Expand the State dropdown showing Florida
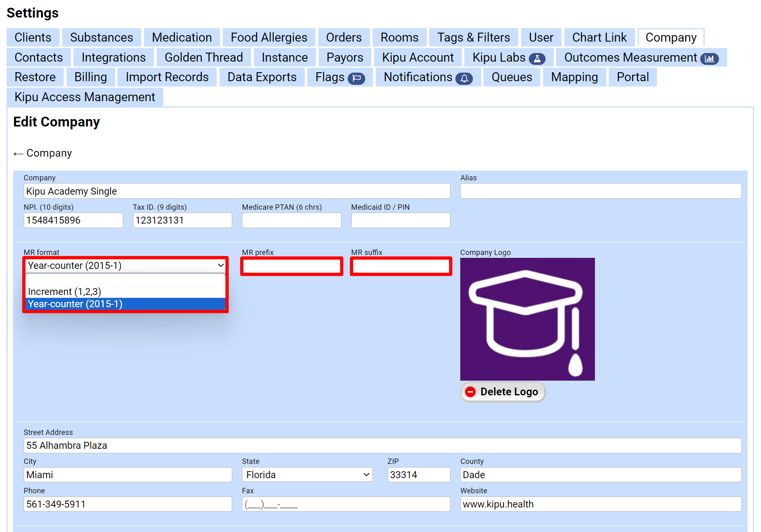The image size is (761, 532). [x=307, y=475]
